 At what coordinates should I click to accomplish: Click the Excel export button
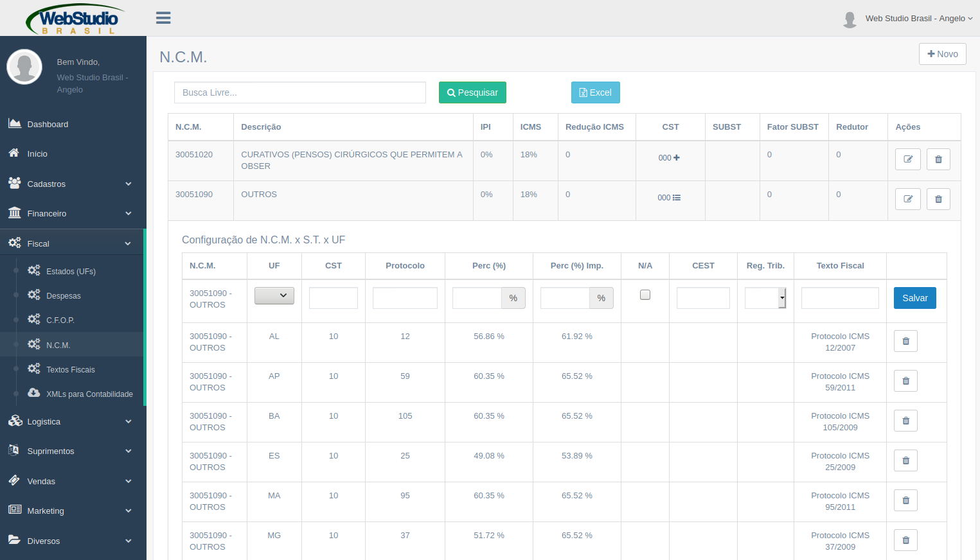(x=595, y=92)
